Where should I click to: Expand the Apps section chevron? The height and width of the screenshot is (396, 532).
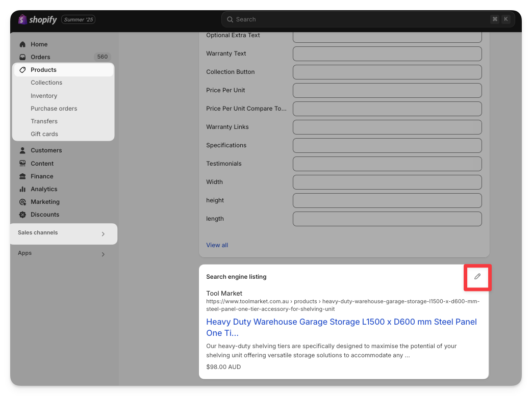103,254
